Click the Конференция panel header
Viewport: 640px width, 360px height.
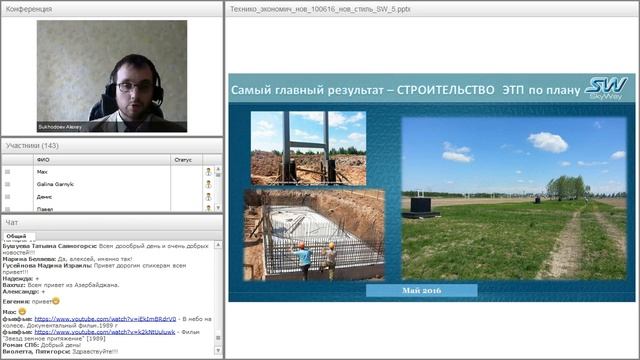click(x=112, y=9)
